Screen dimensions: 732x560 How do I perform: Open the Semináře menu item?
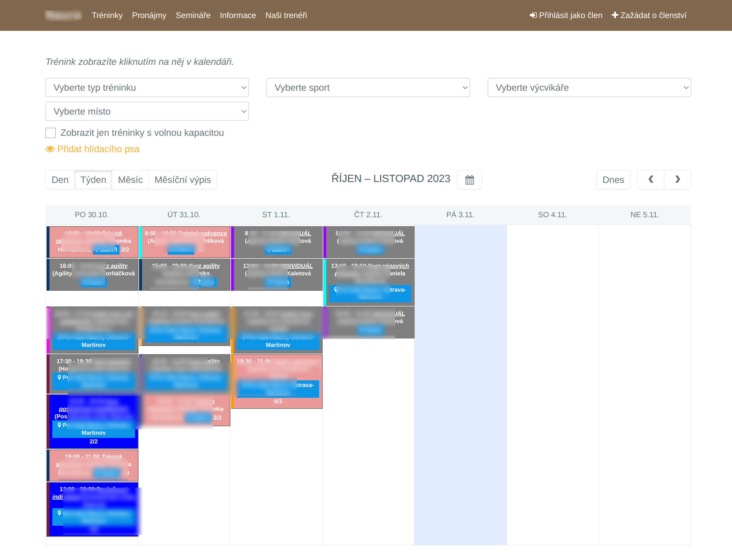(193, 15)
